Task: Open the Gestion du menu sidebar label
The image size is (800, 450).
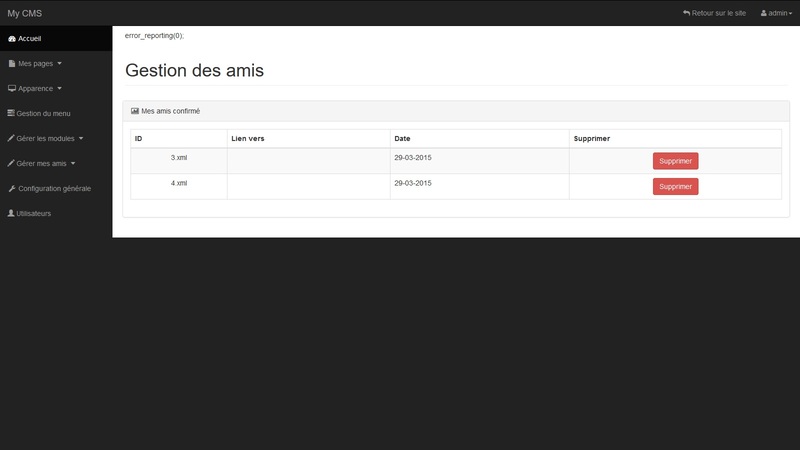Action: 43,113
